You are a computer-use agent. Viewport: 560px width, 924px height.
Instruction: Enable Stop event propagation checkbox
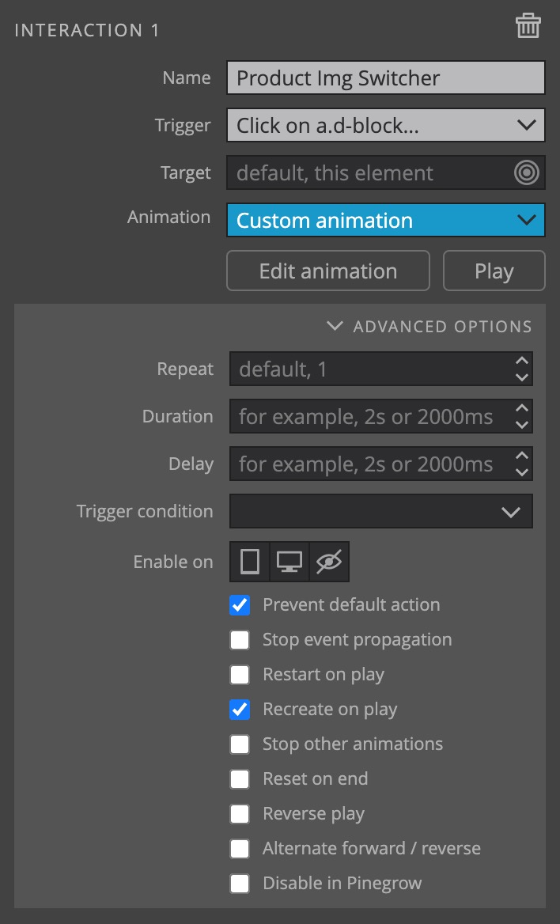(240, 639)
